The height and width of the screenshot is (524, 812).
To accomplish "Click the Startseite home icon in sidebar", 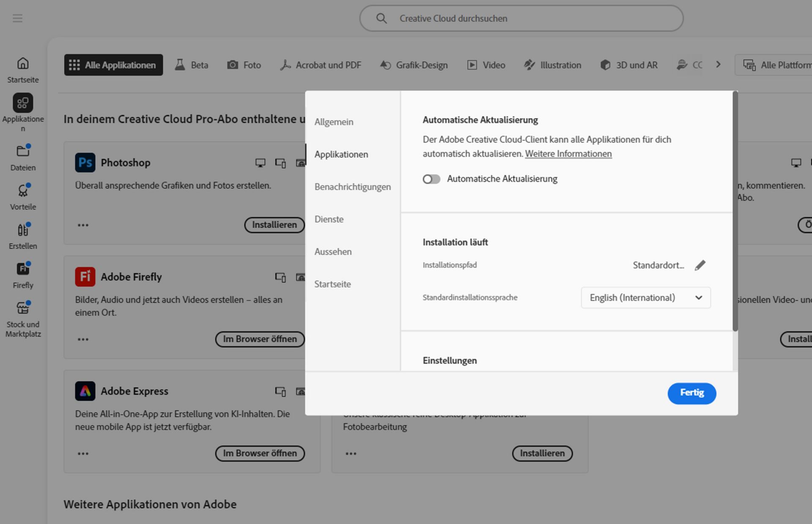I will [x=23, y=64].
